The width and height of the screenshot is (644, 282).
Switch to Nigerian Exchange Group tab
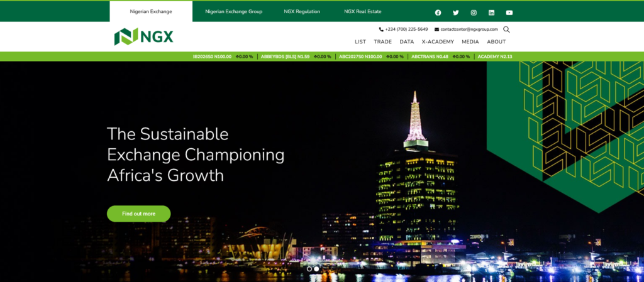pos(234,11)
